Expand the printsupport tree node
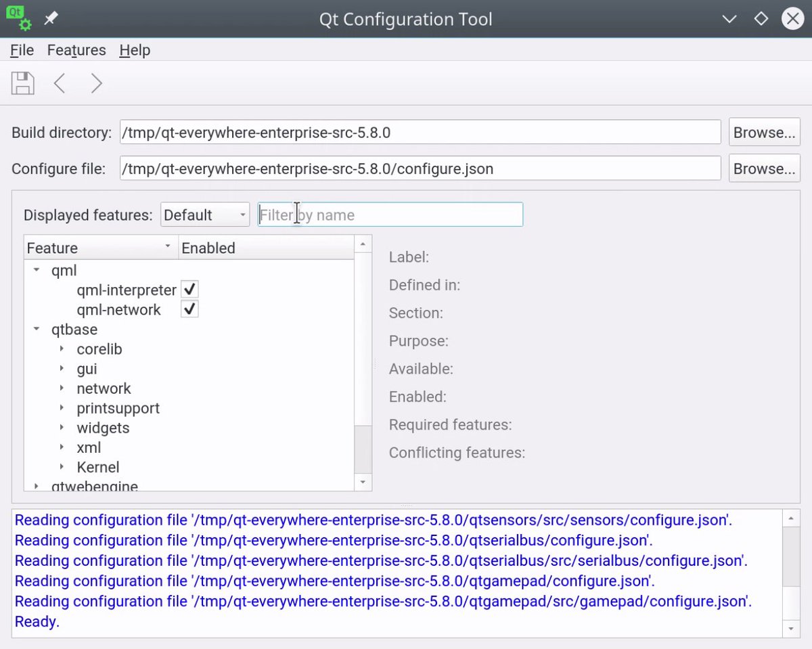The width and height of the screenshot is (812, 649). (x=62, y=408)
